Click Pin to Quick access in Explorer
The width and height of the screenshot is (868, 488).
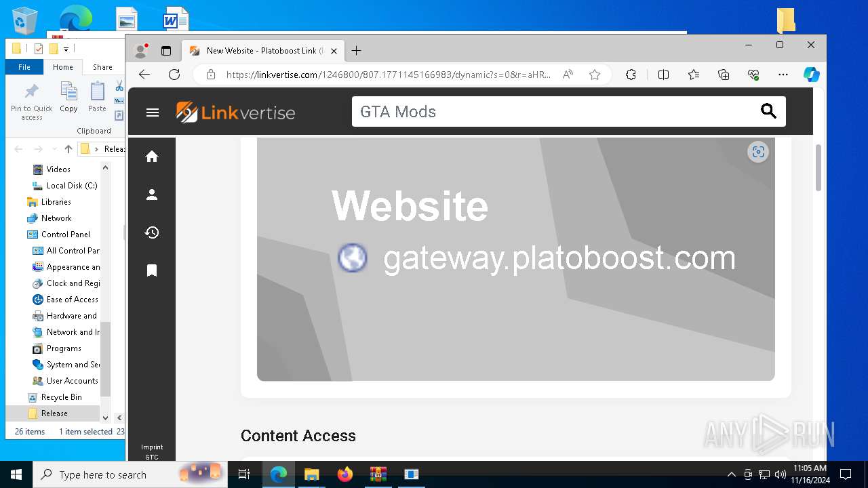point(32,102)
